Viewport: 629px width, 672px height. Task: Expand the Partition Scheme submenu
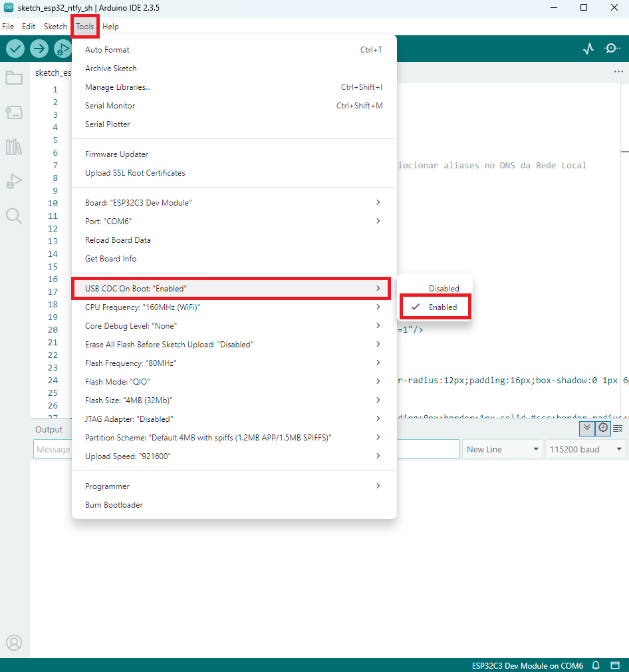click(x=233, y=438)
